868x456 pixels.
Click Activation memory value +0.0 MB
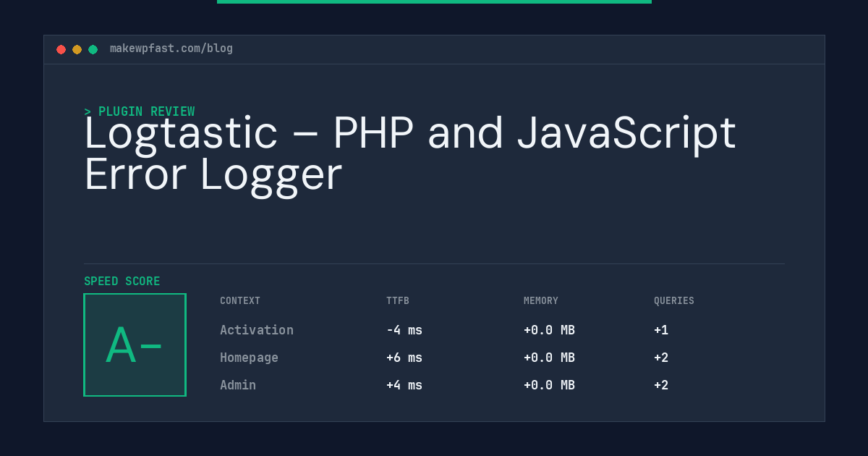(x=549, y=330)
